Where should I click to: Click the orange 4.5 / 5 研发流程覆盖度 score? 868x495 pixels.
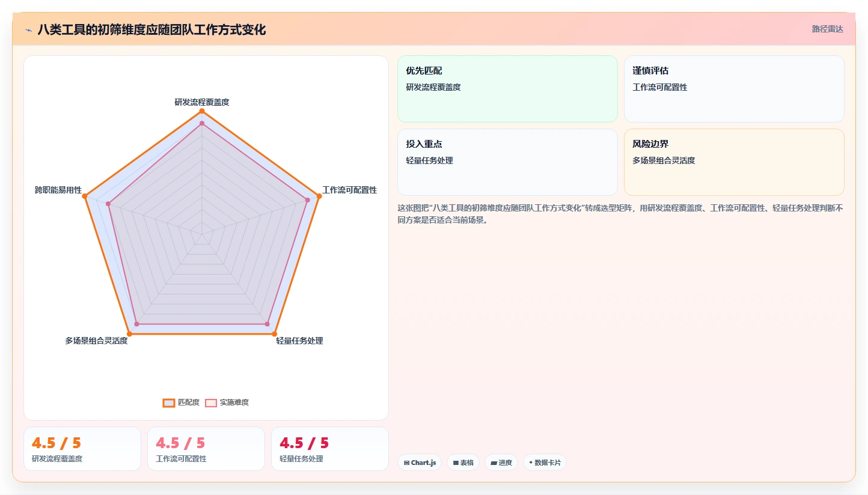[x=57, y=443]
